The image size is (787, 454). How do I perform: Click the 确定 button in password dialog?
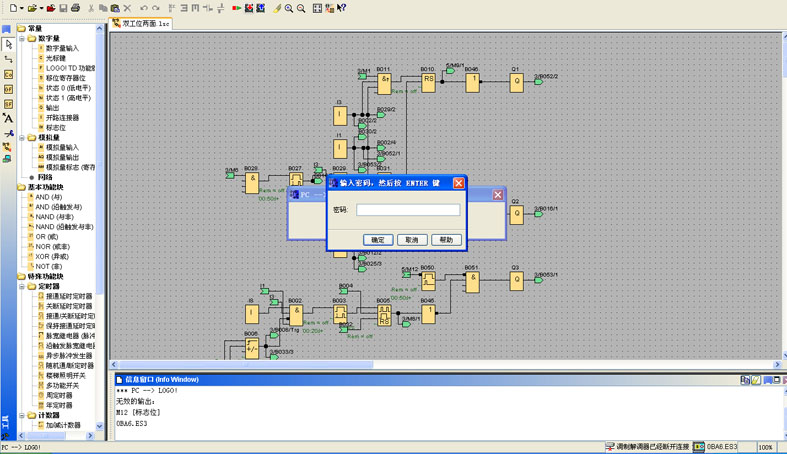click(x=378, y=240)
